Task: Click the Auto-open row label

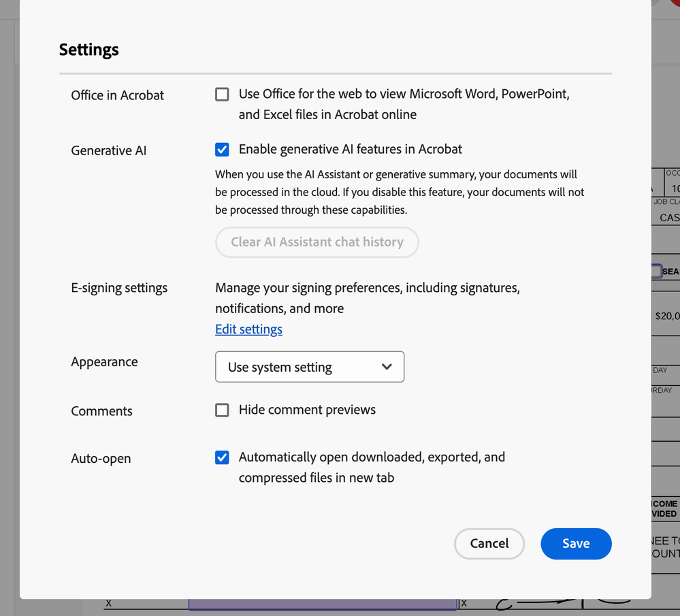Action: pyautogui.click(x=101, y=459)
